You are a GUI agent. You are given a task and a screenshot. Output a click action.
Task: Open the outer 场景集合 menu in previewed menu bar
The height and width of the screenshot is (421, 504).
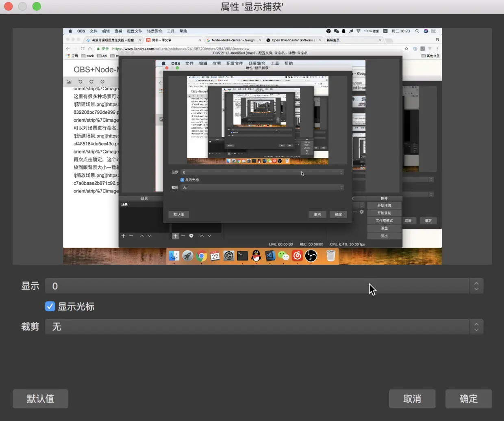[154, 31]
